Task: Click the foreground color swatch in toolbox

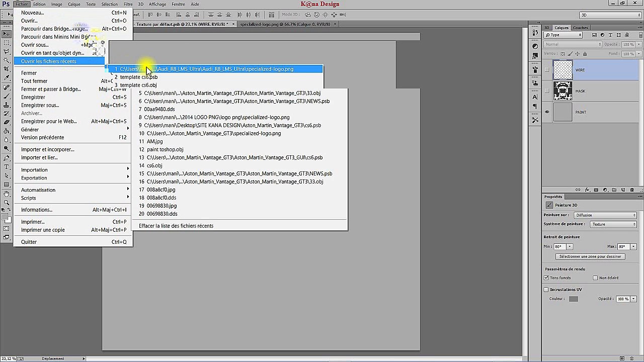Action: coord(5,217)
